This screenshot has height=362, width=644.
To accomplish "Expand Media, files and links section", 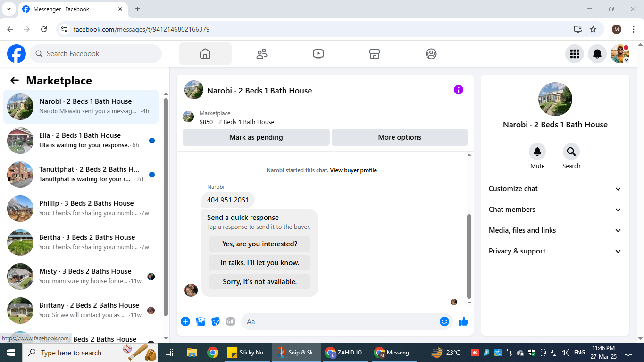I will (555, 230).
